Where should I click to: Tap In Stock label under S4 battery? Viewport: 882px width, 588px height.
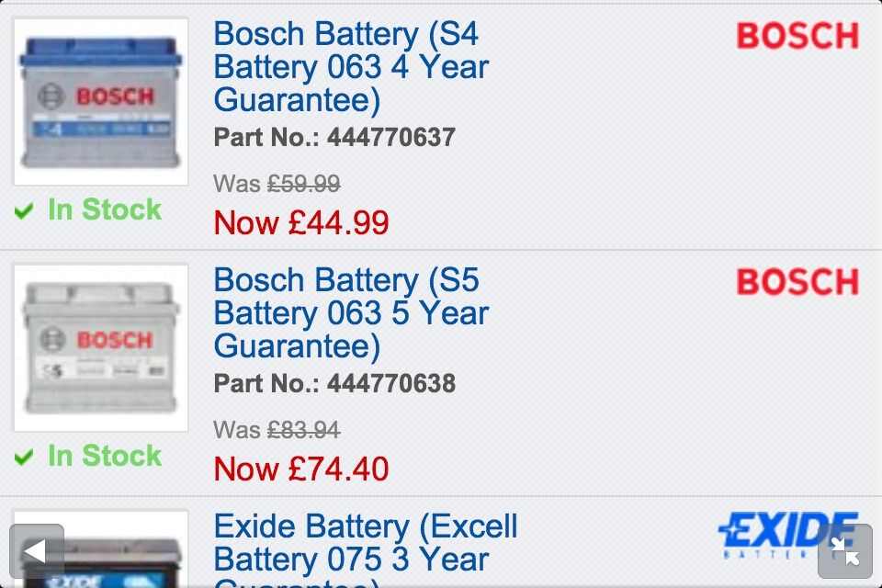[x=105, y=210]
